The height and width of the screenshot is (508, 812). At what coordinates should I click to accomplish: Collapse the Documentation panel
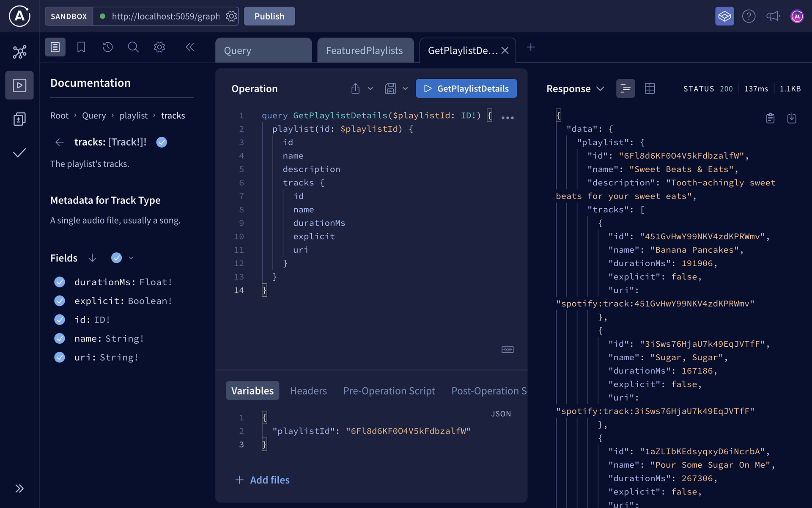pos(190,47)
